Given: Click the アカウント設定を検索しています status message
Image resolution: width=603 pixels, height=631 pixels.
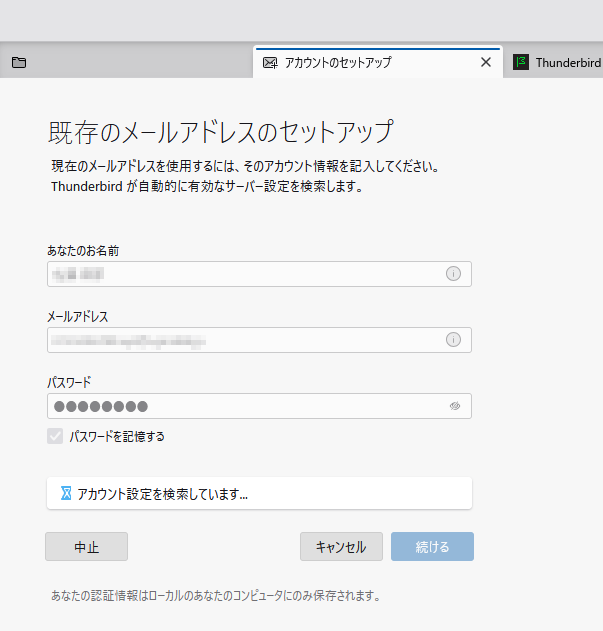Looking at the screenshot, I should [162, 493].
